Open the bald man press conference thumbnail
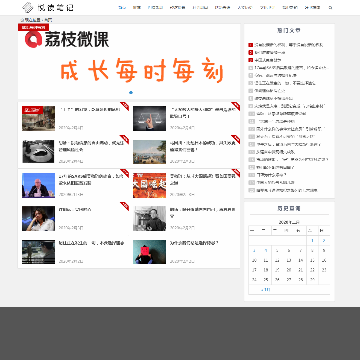360x360 pixels. (x=38, y=185)
